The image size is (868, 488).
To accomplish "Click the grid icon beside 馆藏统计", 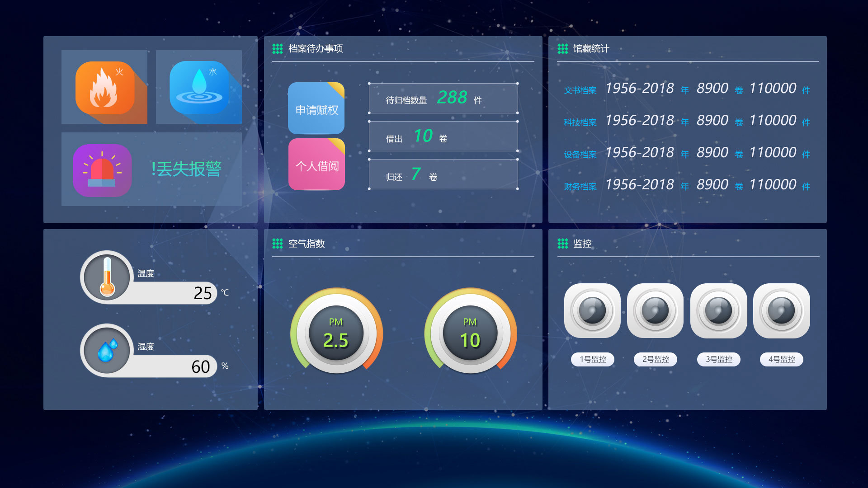I will [x=563, y=48].
